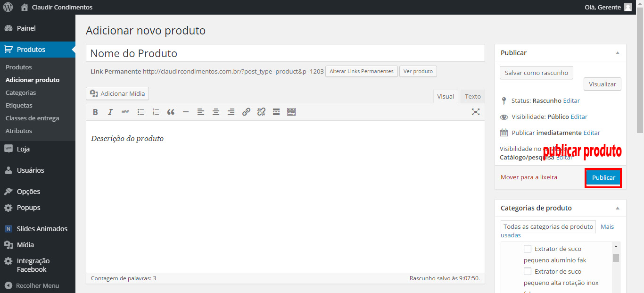644x293 pixels.
Task: Show the toolbar toggle (kitchen sink)
Action: (x=291, y=112)
